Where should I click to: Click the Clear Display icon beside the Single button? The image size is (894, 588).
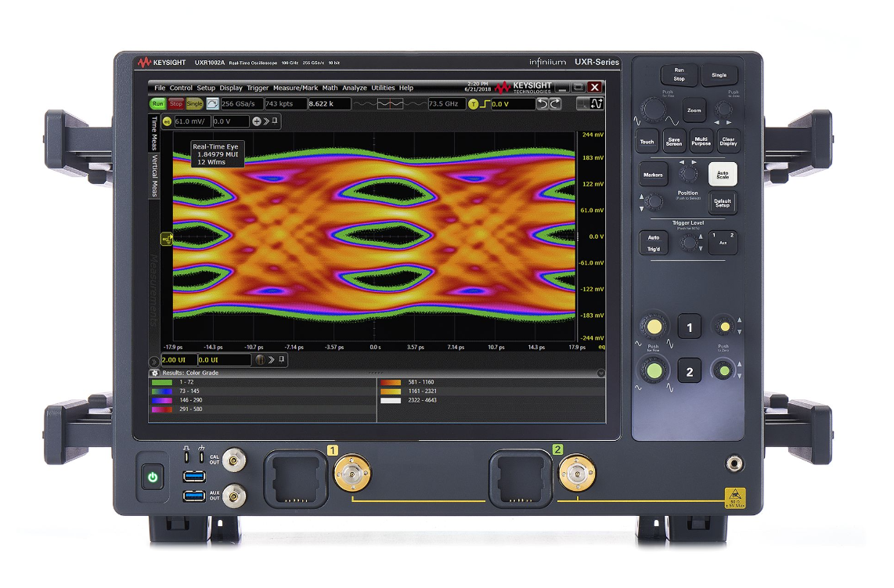click(211, 105)
